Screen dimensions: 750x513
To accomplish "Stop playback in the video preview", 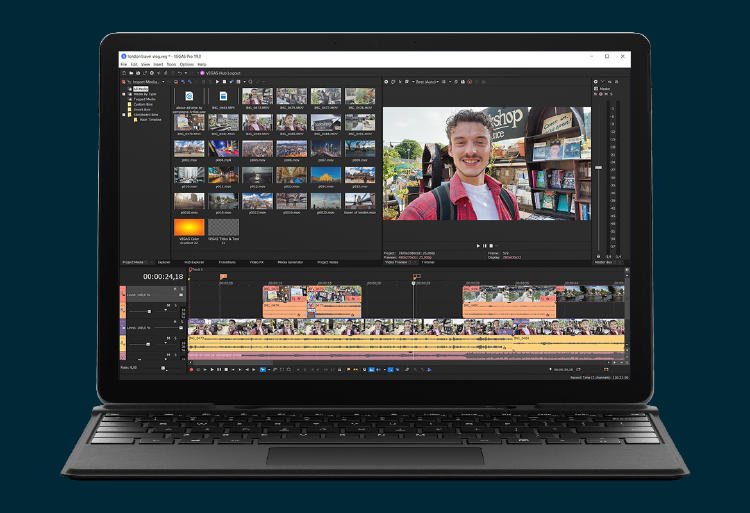I will (x=493, y=245).
